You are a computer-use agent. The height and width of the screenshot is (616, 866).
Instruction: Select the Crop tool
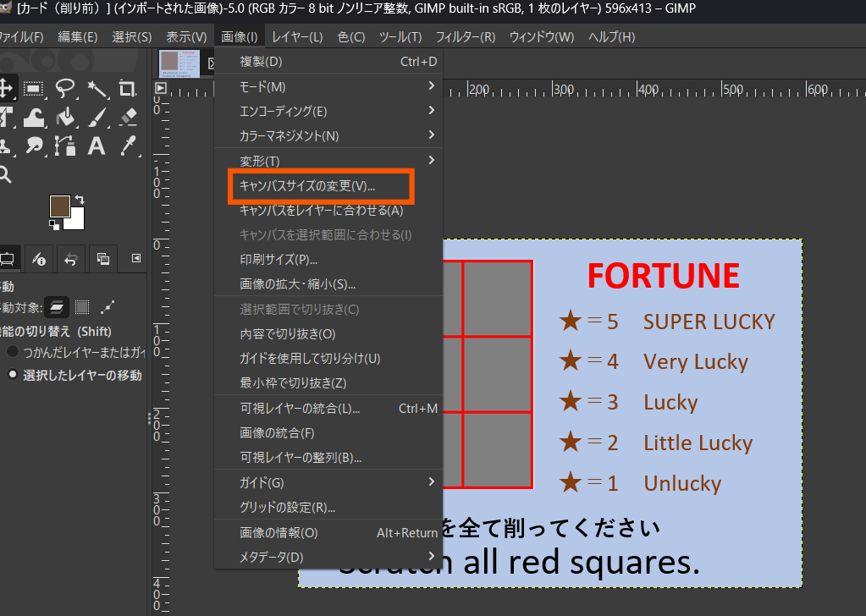127,88
